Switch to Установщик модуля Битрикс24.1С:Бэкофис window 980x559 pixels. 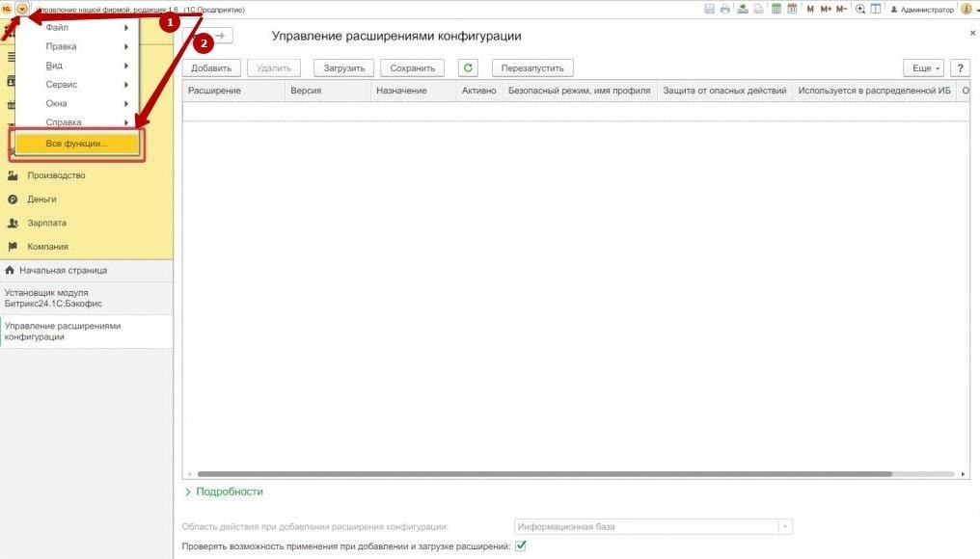(x=86, y=298)
